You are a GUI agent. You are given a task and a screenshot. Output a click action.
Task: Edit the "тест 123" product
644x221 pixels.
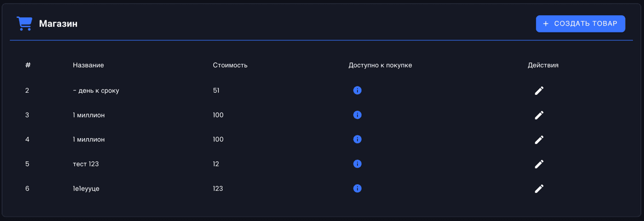tap(539, 164)
